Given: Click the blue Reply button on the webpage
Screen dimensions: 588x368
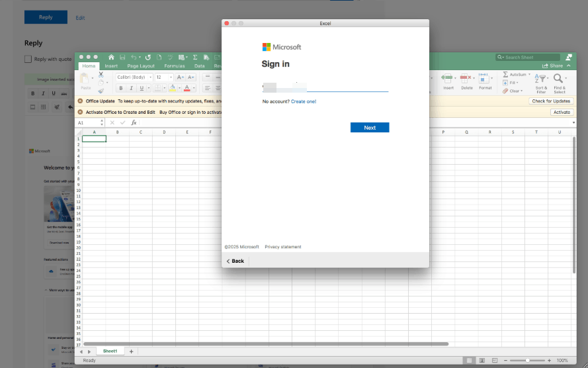Looking at the screenshot, I should tap(46, 17).
